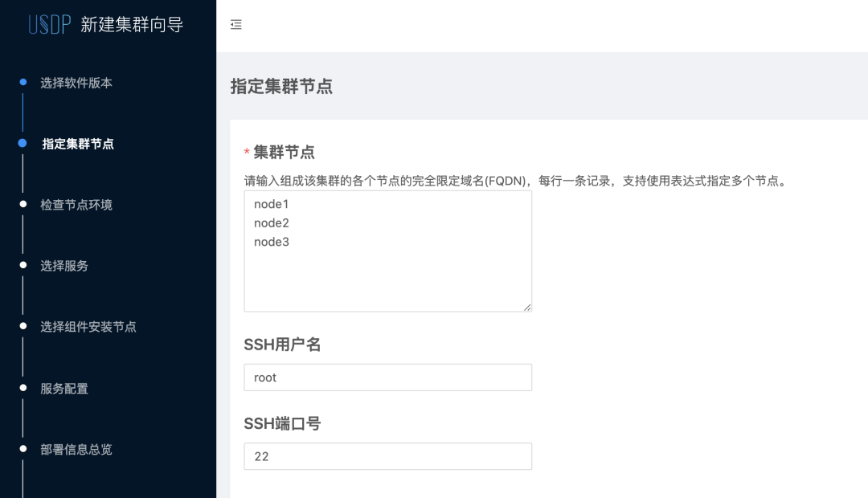868x498 pixels.
Task: Click the SSH端口号 field containing 22
Action: tap(387, 456)
